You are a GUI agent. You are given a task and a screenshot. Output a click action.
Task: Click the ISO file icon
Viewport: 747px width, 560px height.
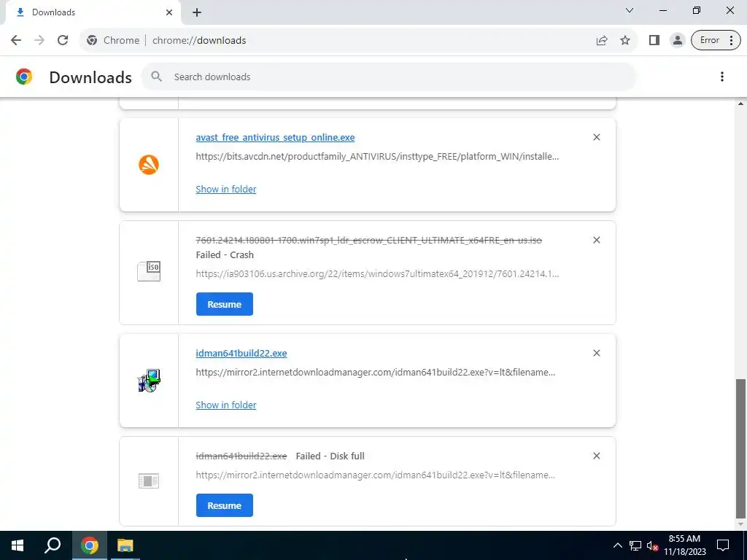coord(149,271)
